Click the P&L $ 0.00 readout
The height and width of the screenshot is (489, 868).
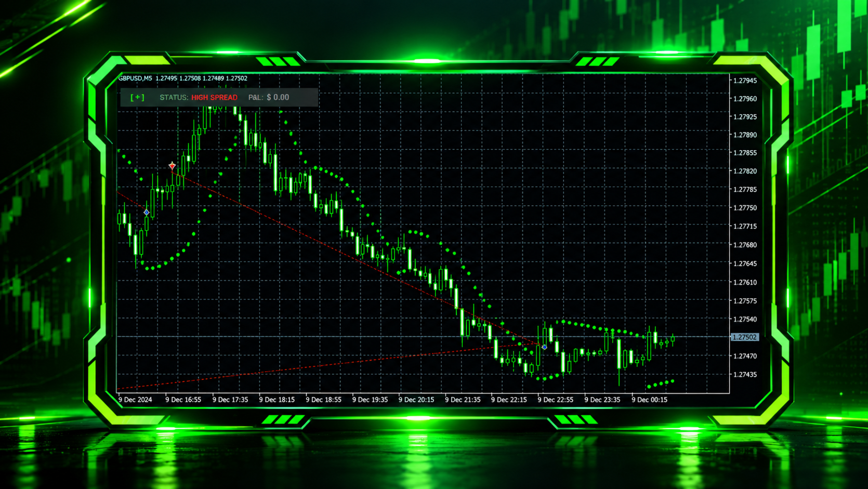click(x=269, y=98)
